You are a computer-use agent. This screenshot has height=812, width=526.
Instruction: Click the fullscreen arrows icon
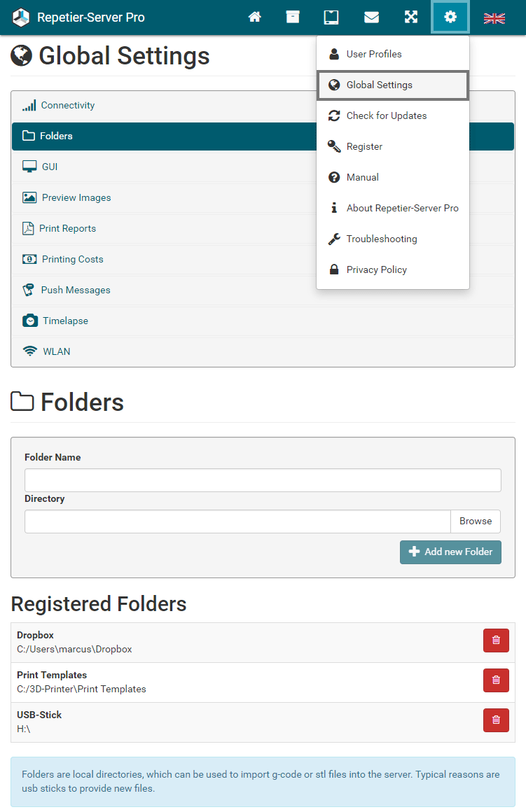pos(411,17)
